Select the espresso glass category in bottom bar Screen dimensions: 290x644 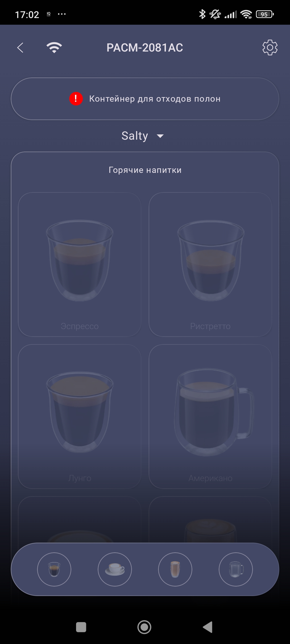click(x=54, y=569)
